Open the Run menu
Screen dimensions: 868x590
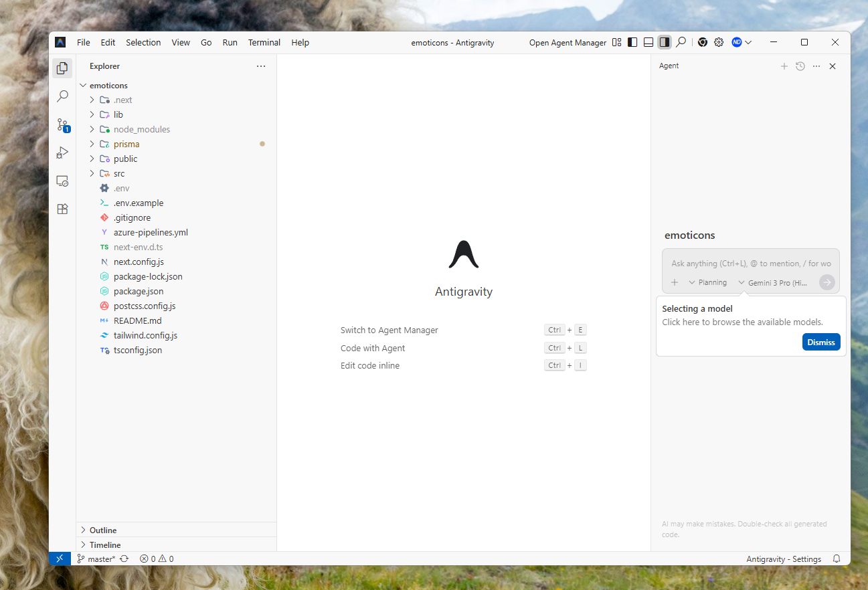(x=230, y=42)
